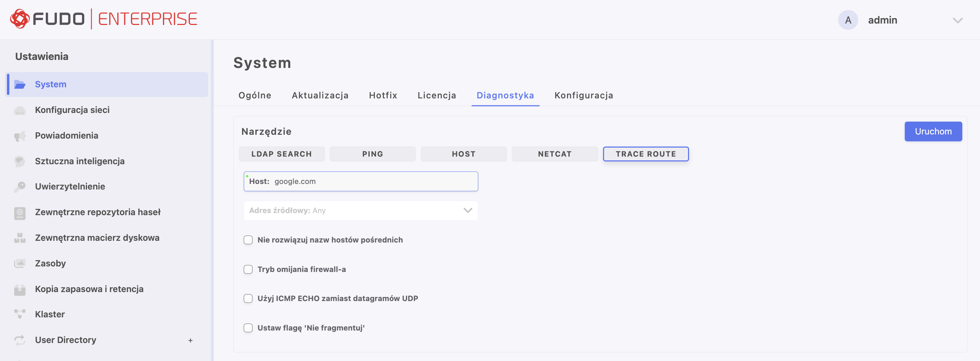Screen dimensions: 980x361
Task: Click the Sztuczna inteligencja brain icon
Action: [20, 161]
